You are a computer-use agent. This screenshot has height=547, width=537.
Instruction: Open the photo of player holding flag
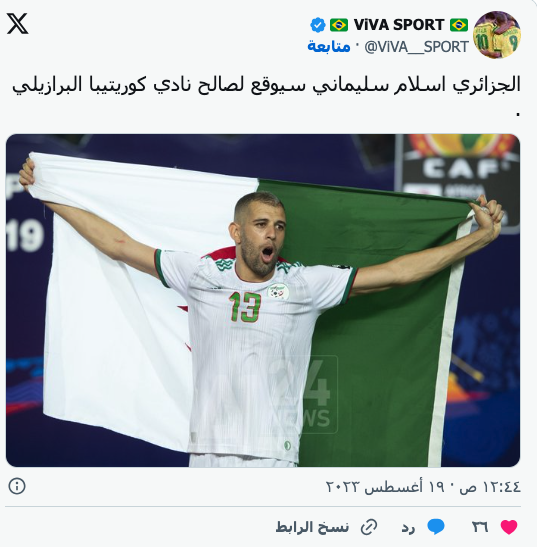click(263, 300)
